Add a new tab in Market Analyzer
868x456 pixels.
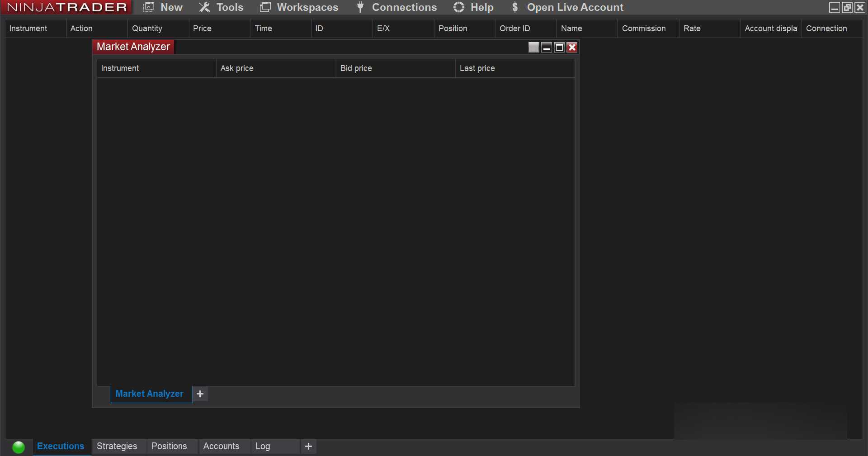pyautogui.click(x=200, y=394)
